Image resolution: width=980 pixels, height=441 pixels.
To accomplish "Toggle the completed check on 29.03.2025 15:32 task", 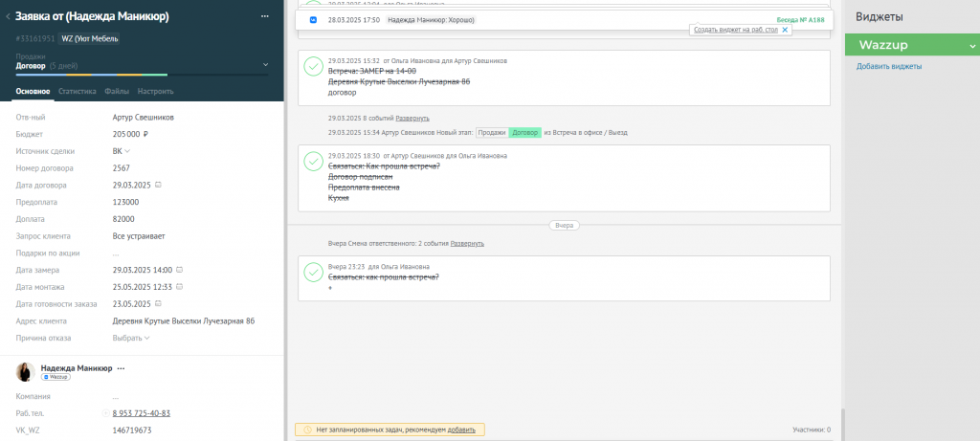I will pyautogui.click(x=313, y=67).
